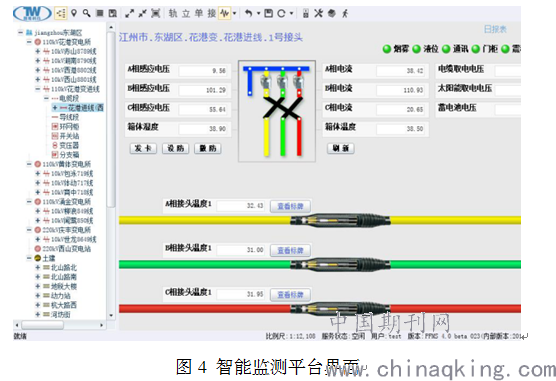556x381 pixels.
Task: Expand the 北山路北 tree item
Action: coord(38,267)
